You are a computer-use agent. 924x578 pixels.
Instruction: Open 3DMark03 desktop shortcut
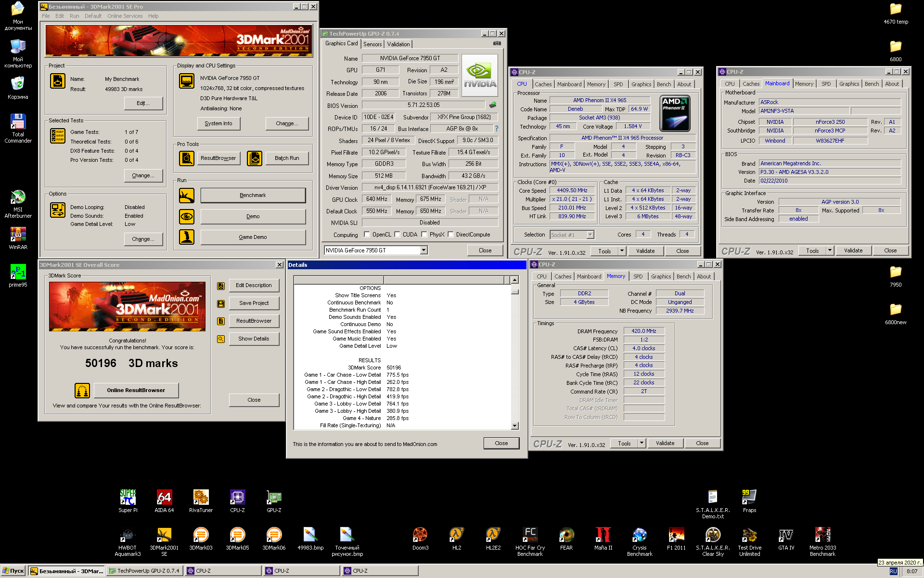click(201, 539)
